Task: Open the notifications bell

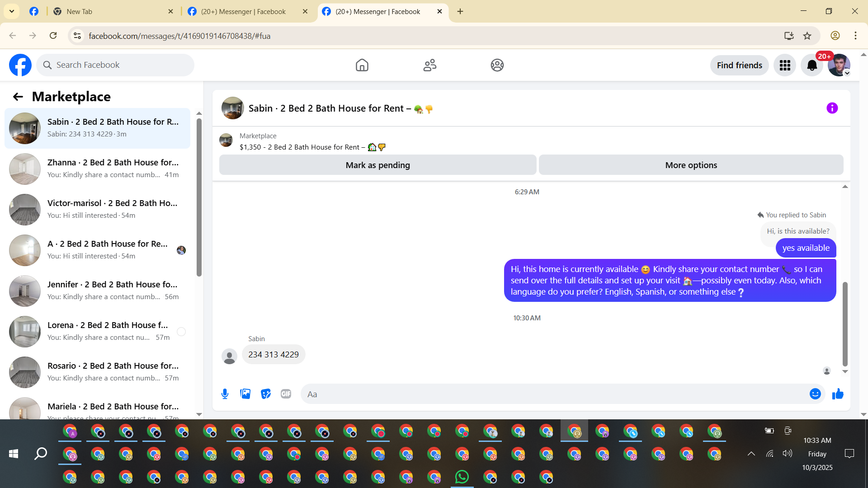Action: pos(812,66)
